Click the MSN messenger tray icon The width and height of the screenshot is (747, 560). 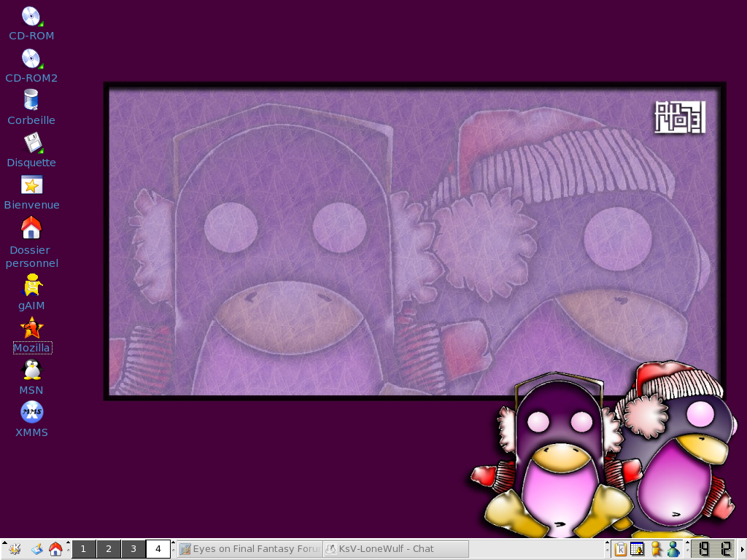coord(673,549)
